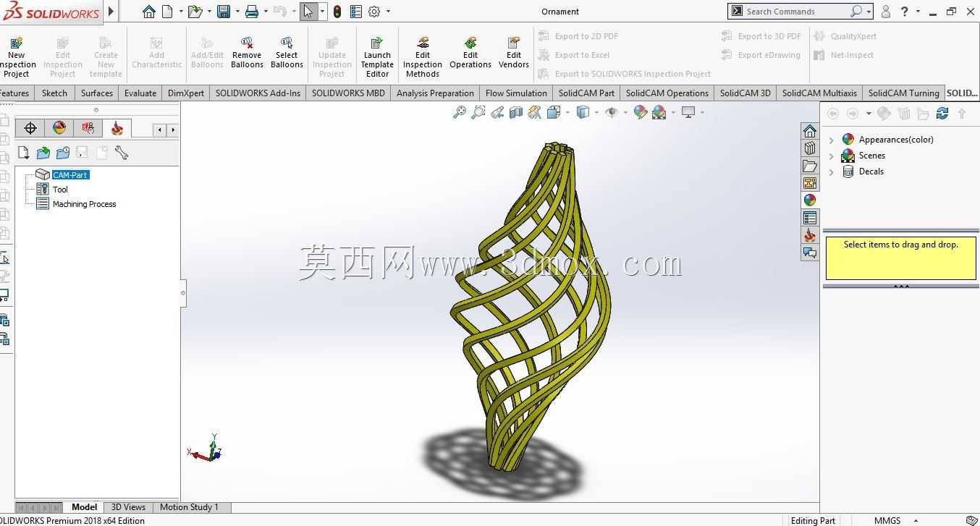Open the Options gear icon
The width and height of the screenshot is (980, 526).
pyautogui.click(x=374, y=12)
